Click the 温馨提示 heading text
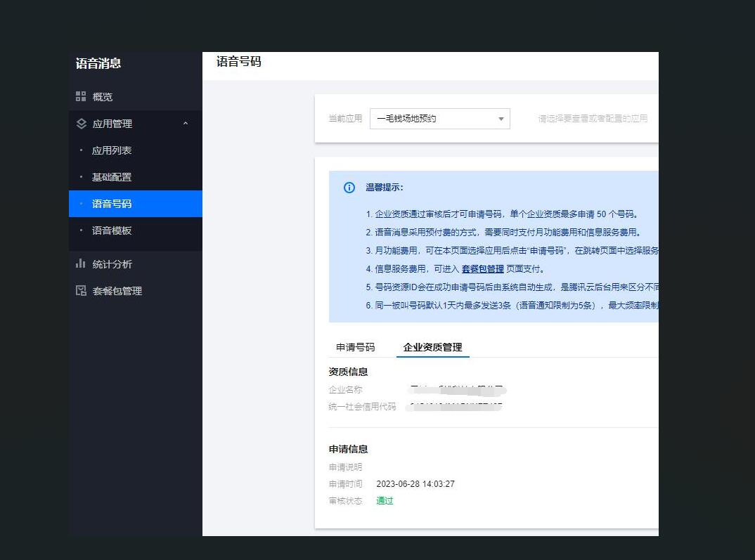 385,188
